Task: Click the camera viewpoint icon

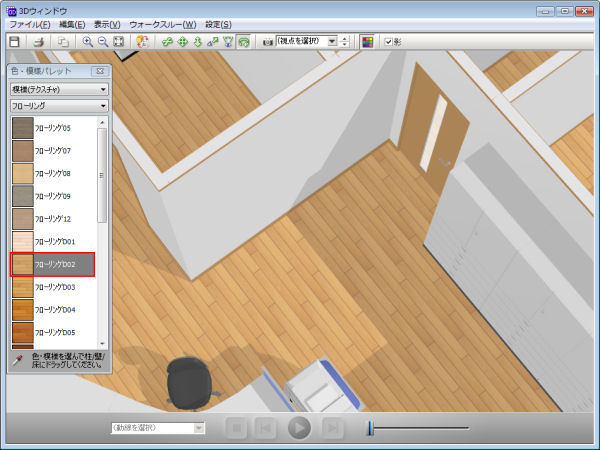Action: 267,42
